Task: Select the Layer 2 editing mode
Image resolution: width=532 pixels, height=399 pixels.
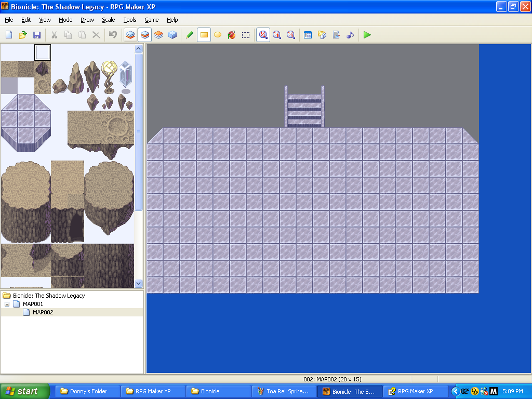Action: pos(144,35)
